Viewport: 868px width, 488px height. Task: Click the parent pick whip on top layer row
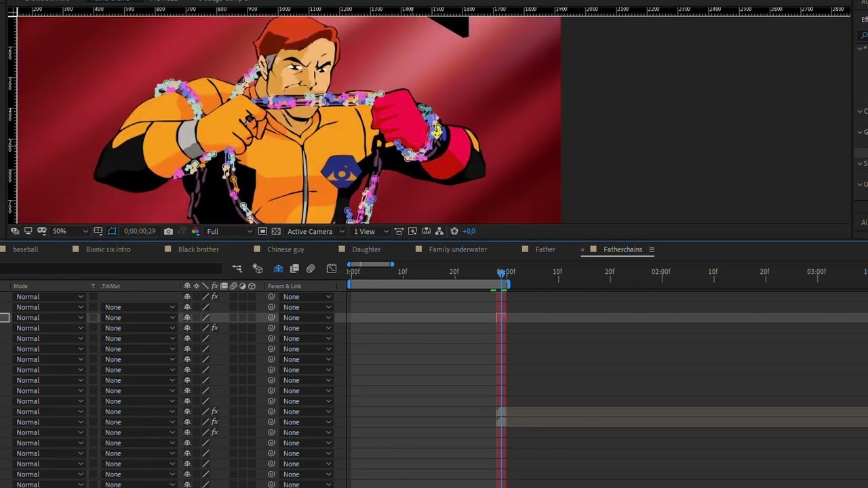271,297
